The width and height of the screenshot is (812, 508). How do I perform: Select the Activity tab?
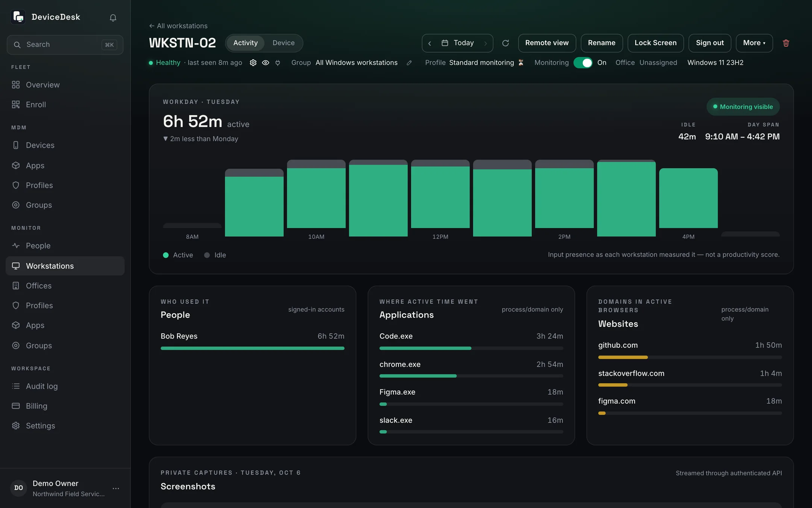tap(245, 43)
